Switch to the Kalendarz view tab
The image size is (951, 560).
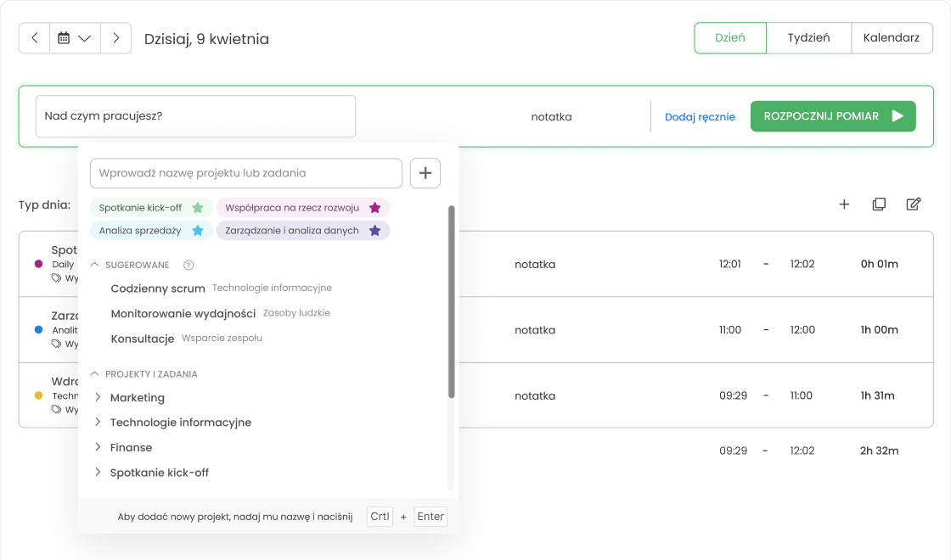click(x=892, y=38)
